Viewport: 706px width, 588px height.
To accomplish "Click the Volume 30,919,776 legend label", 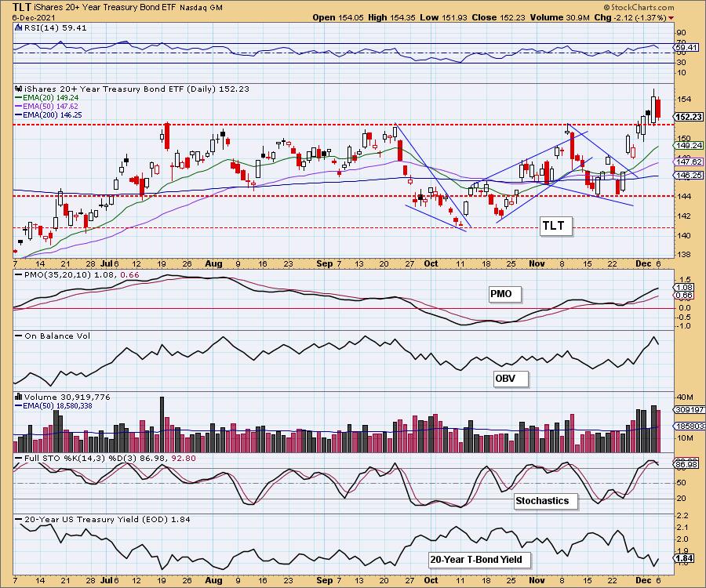I will pos(67,397).
